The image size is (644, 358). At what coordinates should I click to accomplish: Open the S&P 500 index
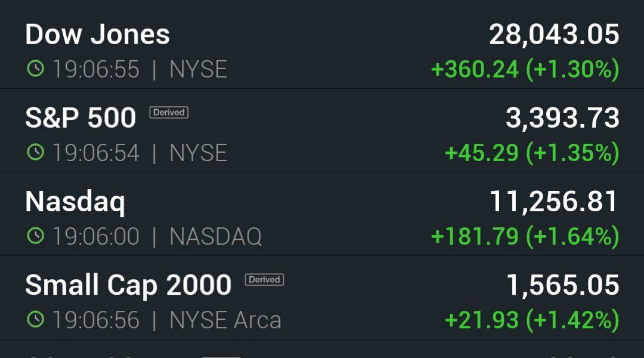322,130
